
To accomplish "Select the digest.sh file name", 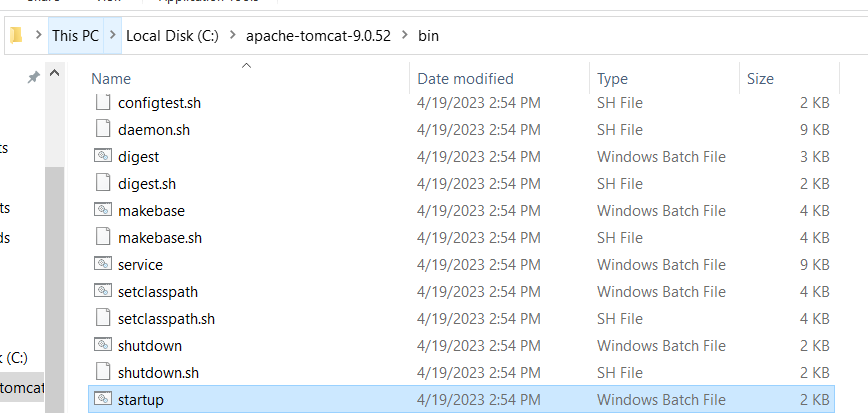I will pyautogui.click(x=147, y=183).
